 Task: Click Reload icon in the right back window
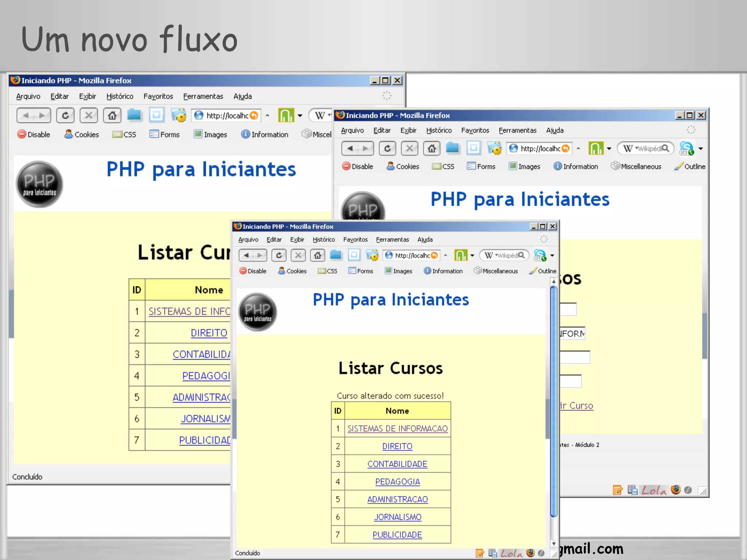(387, 148)
